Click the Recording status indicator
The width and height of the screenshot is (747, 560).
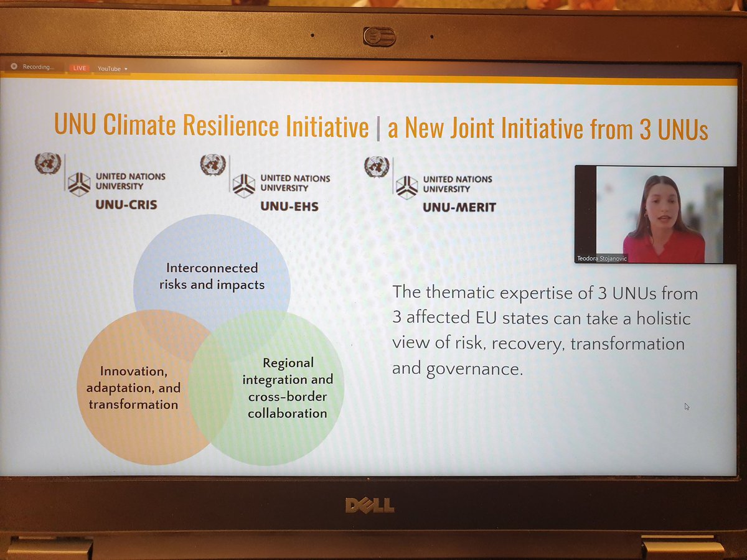[x=32, y=67]
